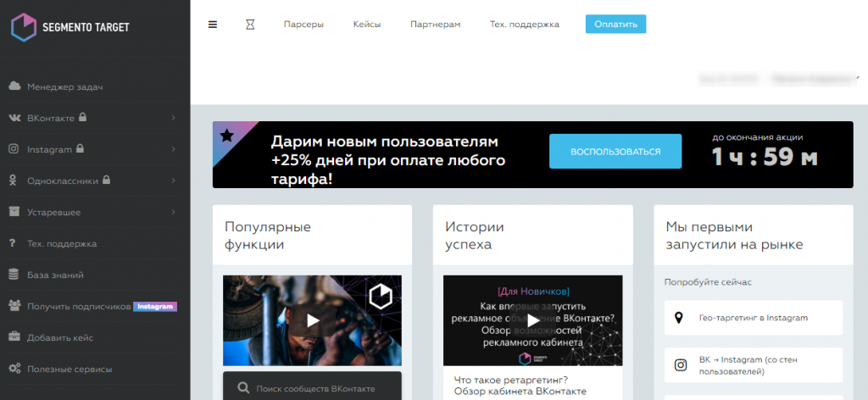Click the Instagram icon in ВК → Instagram card
Screen dimensions: 868x400
pyautogui.click(x=681, y=365)
